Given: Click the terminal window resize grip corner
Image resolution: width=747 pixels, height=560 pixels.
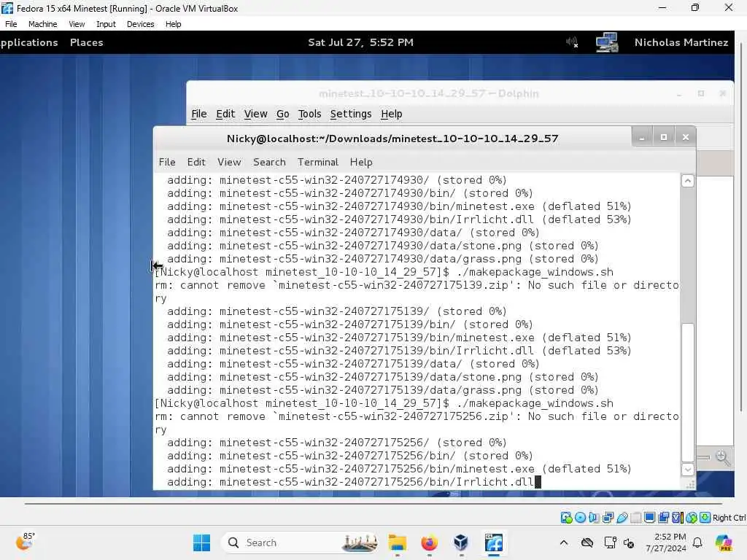Looking at the screenshot, I should 690,485.
